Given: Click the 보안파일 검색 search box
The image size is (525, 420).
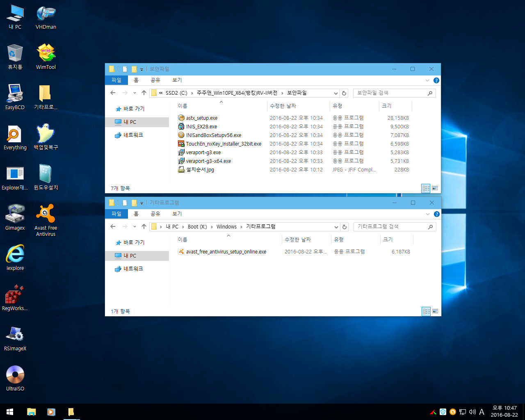Looking at the screenshot, I should point(394,93).
